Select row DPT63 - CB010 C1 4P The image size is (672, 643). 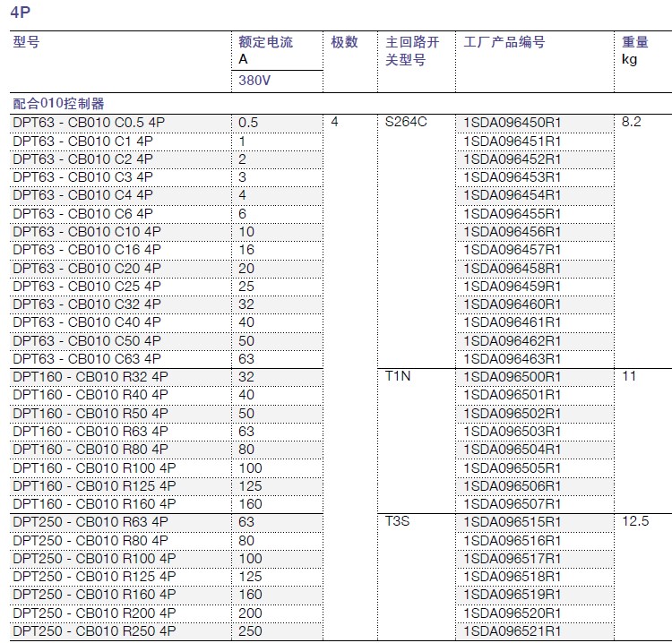click(x=340, y=141)
